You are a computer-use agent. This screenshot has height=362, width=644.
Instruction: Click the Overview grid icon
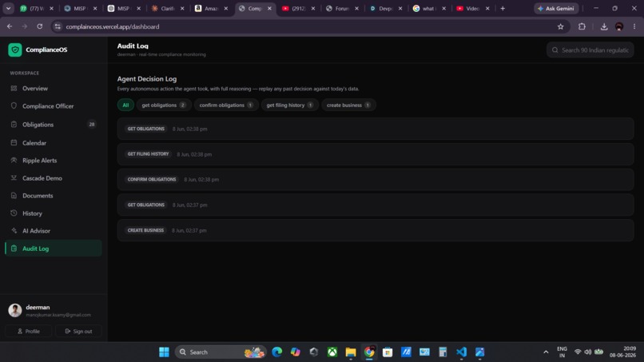click(14, 89)
